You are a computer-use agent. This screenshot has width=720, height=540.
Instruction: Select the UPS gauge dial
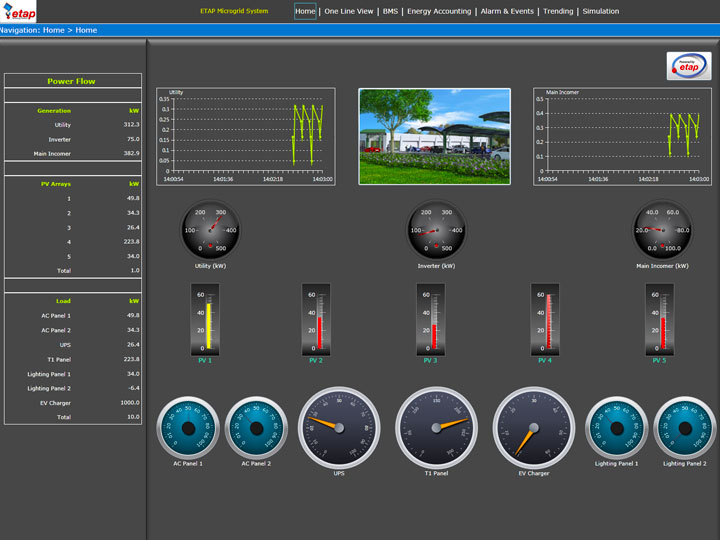[339, 427]
